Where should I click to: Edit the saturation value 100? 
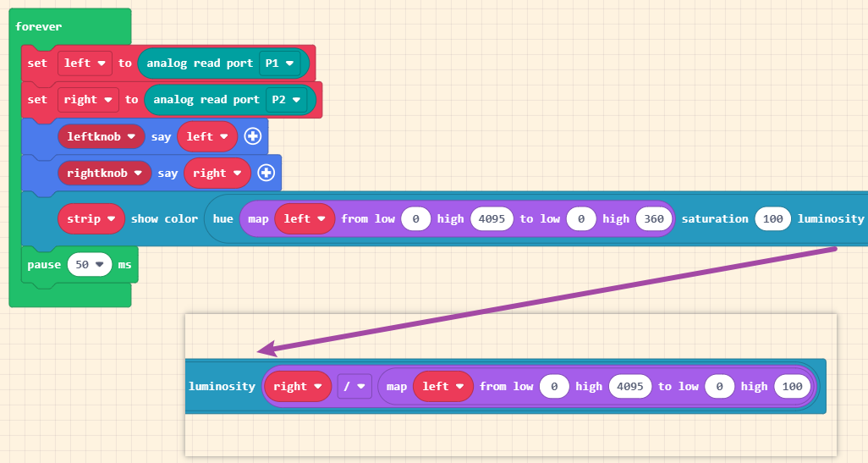pyautogui.click(x=772, y=218)
